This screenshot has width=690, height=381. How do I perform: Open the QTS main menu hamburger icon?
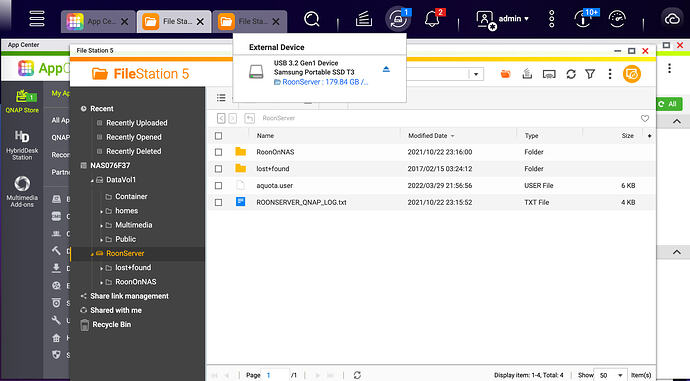[x=37, y=19]
